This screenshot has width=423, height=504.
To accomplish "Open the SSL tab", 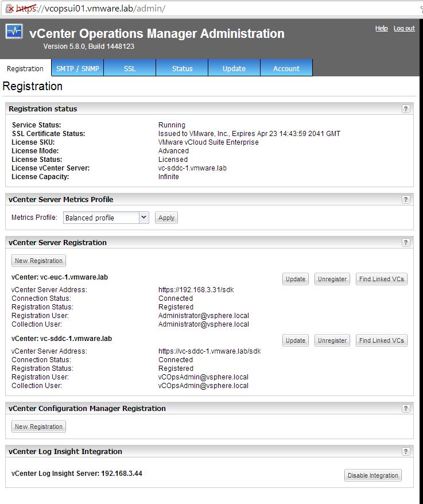I will click(130, 68).
